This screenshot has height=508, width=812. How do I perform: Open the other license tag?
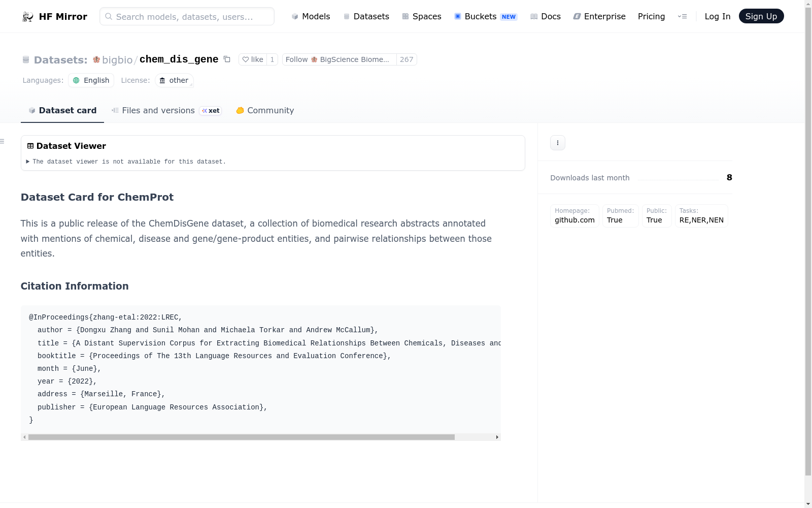pyautogui.click(x=174, y=80)
